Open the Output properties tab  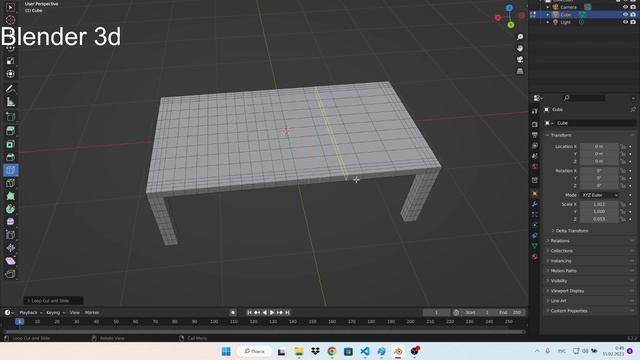(x=535, y=135)
